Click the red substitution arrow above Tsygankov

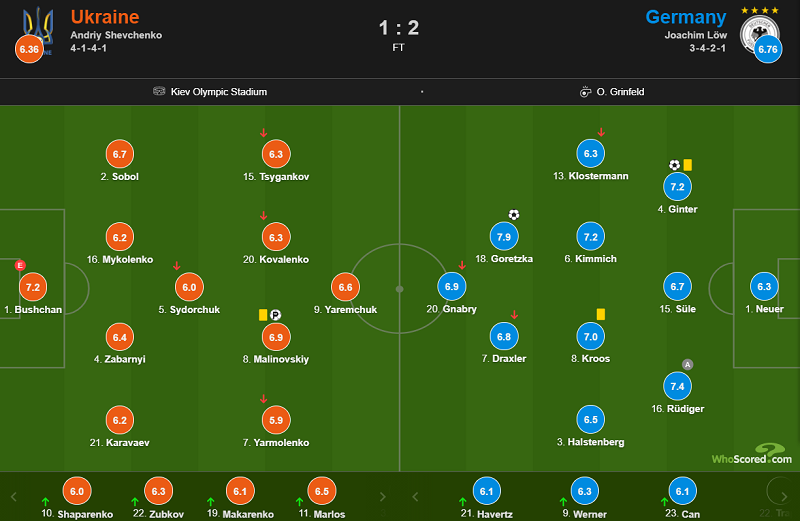tap(263, 132)
